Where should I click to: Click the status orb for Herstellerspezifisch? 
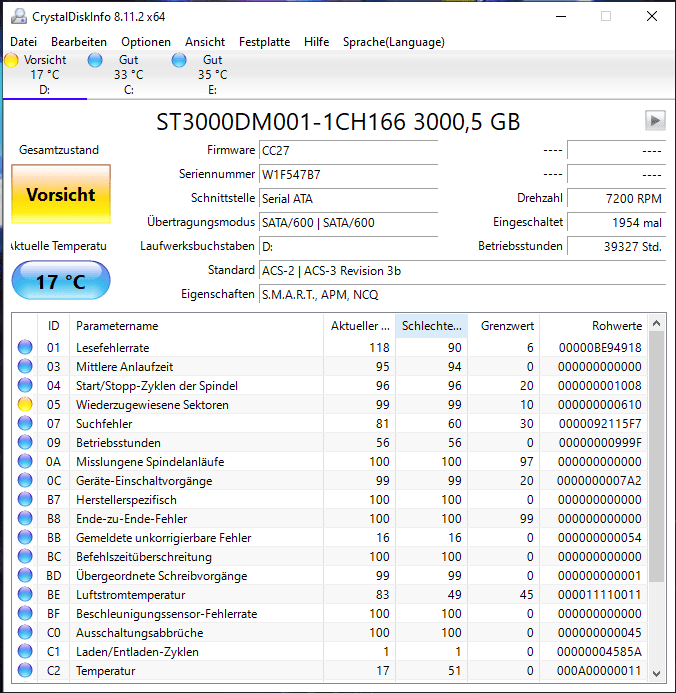[25, 499]
